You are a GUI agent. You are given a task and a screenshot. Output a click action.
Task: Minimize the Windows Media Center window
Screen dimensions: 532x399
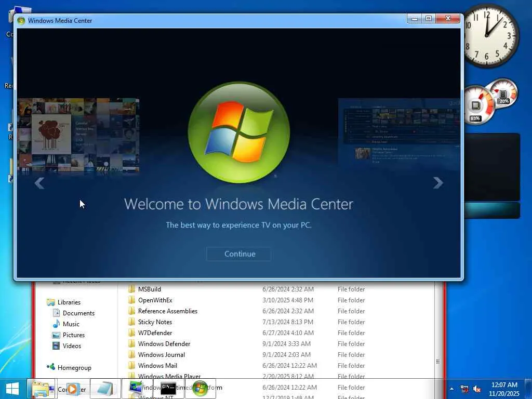tap(414, 19)
